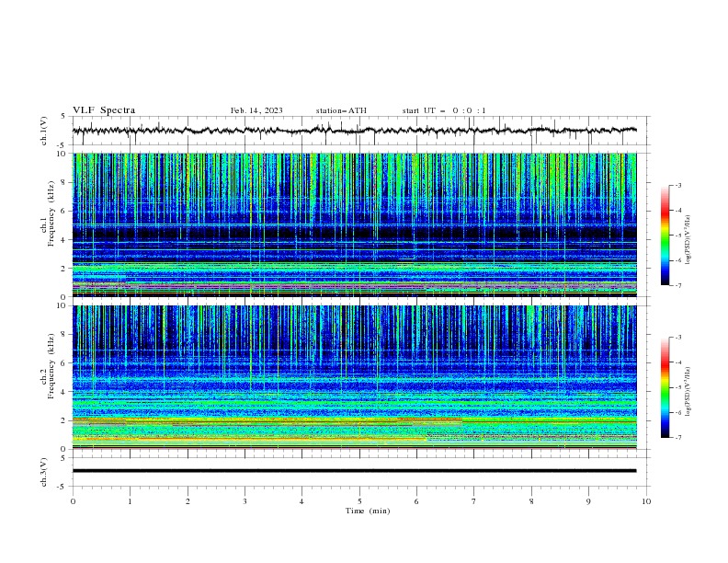Click time axis tick label "5"
This screenshot has width=728, height=563.
coord(359,501)
